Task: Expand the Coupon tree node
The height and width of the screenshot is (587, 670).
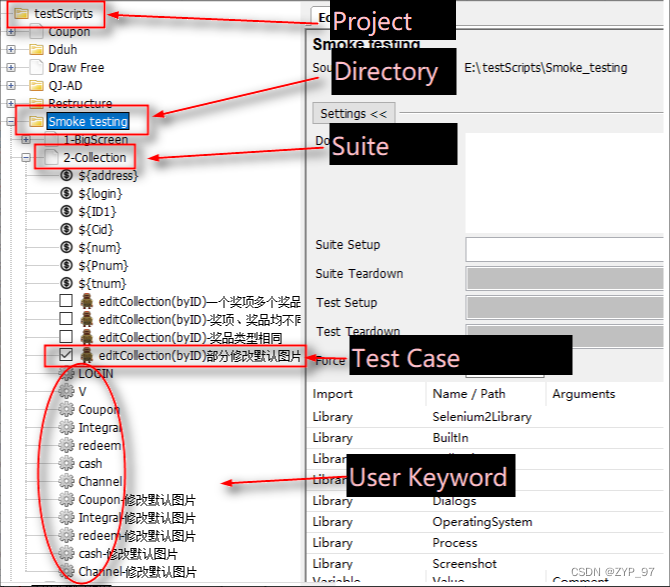Action: pos(11,32)
